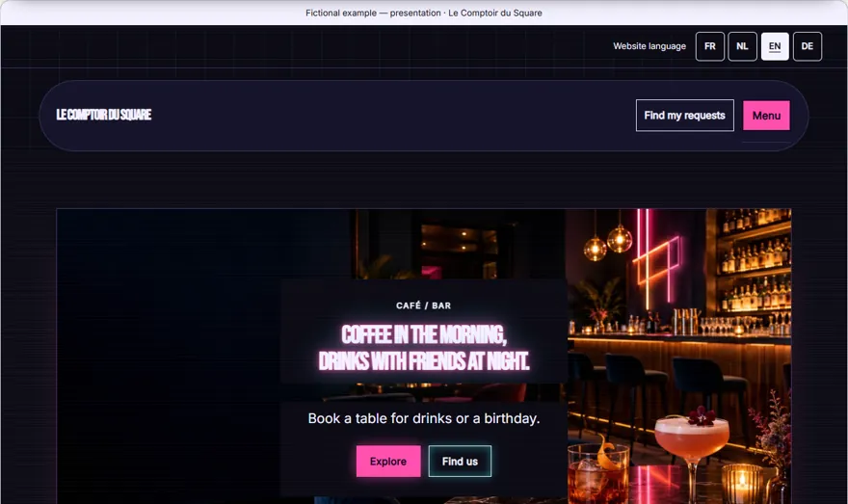
Task: Click the Le Comptoir du Square logo
Action: tap(104, 115)
